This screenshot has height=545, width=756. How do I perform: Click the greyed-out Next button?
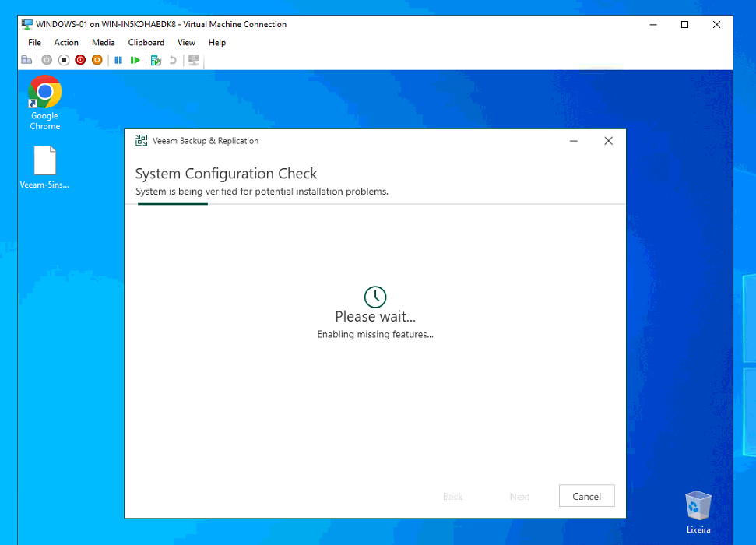pyautogui.click(x=520, y=496)
